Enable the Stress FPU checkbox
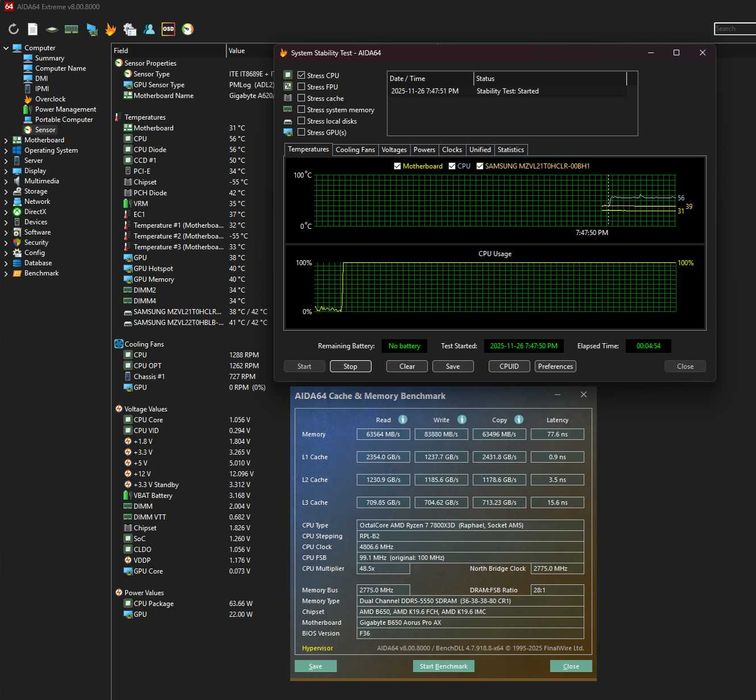The width and height of the screenshot is (756, 700). 302,87
